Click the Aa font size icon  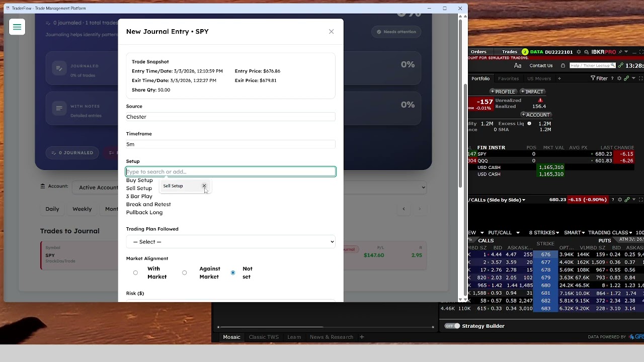518,65
